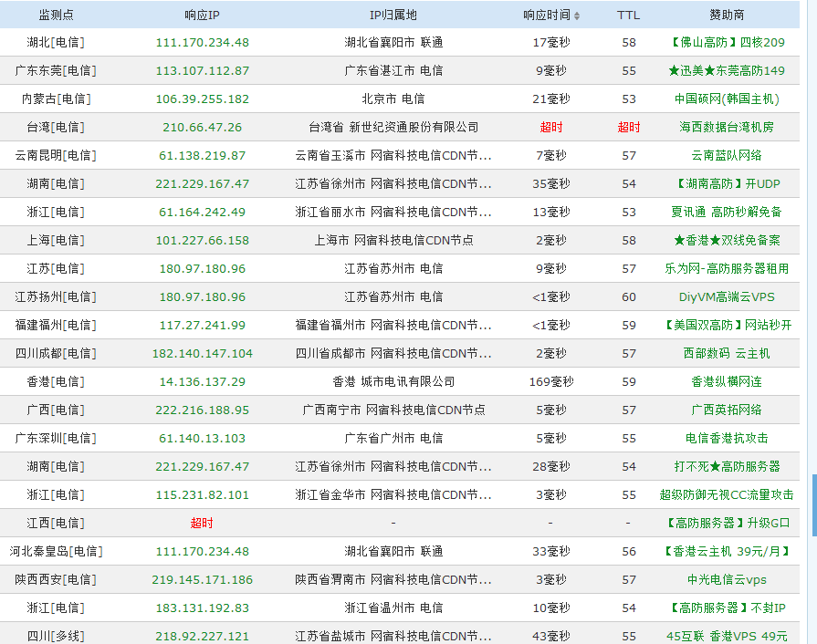Click IP 113.107.112.87 in 广东东莞 row

click(202, 71)
